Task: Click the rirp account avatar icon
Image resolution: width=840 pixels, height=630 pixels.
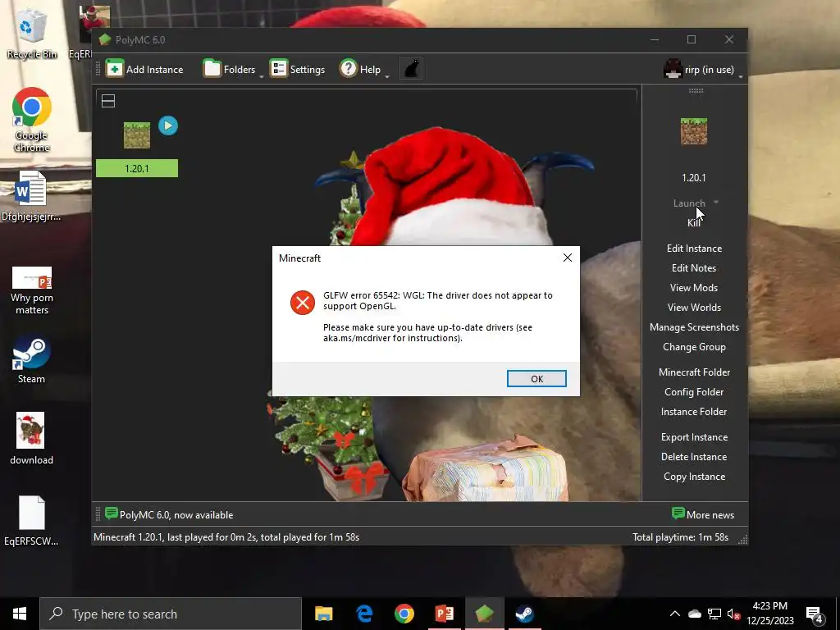Action: (673, 69)
